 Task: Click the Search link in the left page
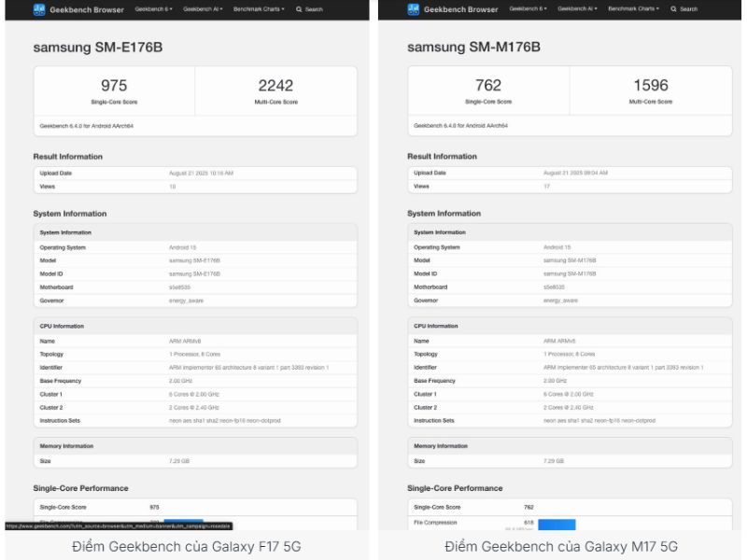(x=314, y=9)
